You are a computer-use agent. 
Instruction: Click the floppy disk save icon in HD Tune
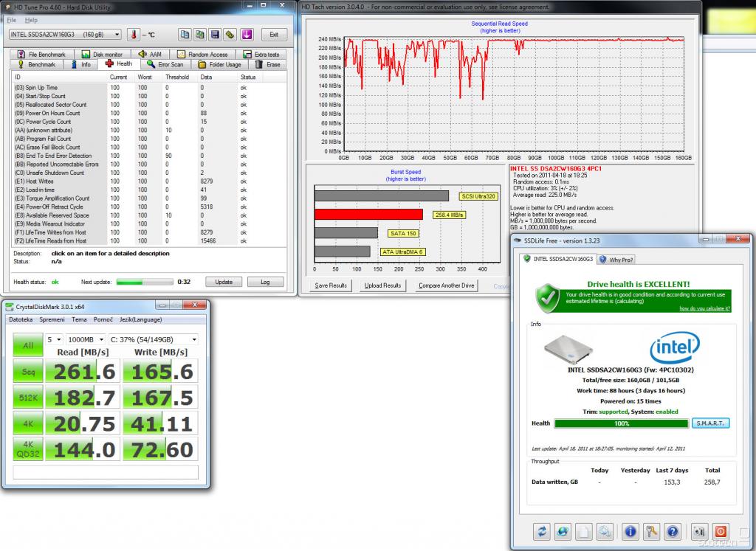click(216, 35)
